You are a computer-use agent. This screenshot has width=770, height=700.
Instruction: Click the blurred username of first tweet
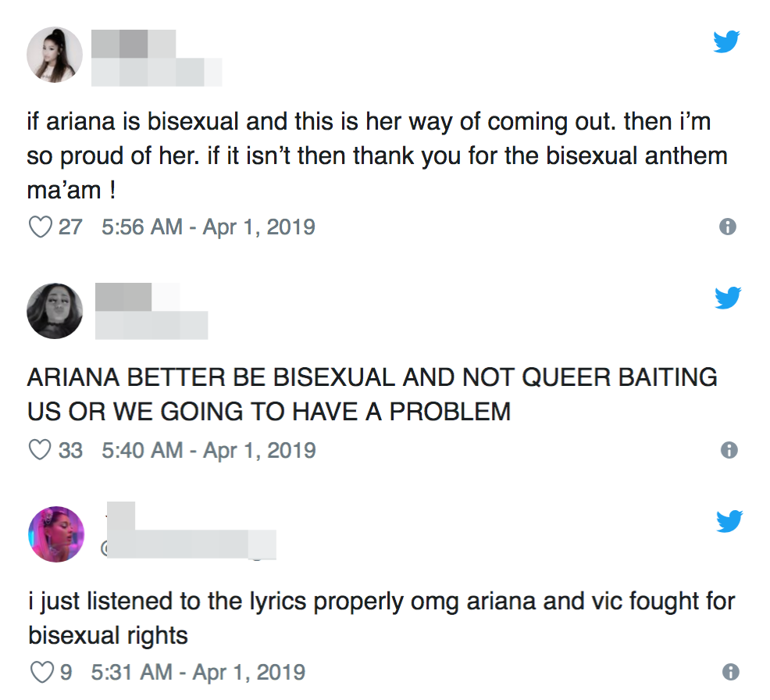click(x=134, y=44)
